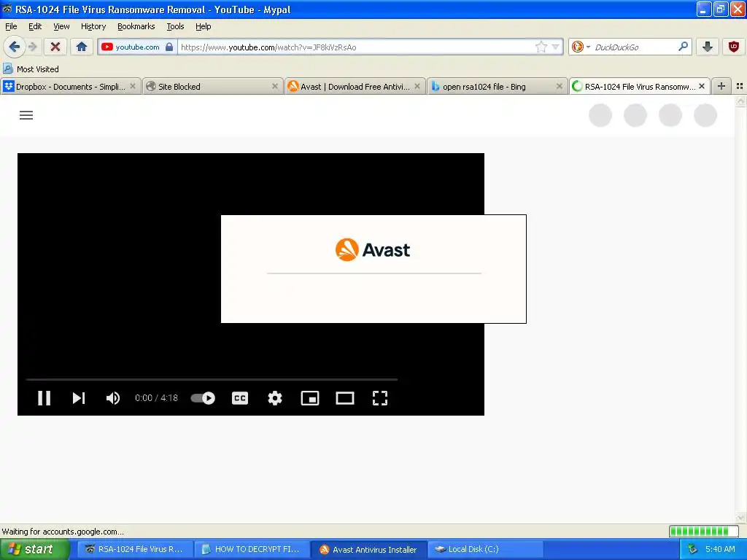This screenshot has height=560, width=747.
Task: Open the Windows start button
Action: click(x=34, y=549)
